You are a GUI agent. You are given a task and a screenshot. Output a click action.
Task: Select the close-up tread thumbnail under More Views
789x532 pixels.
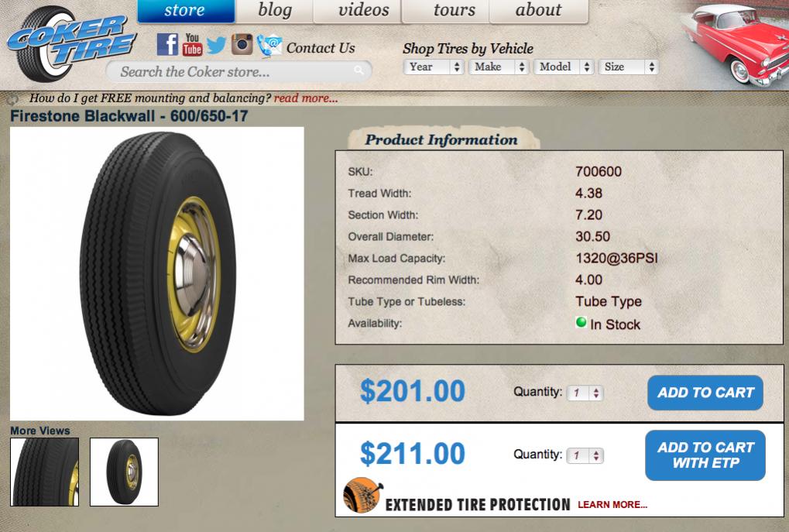45,472
